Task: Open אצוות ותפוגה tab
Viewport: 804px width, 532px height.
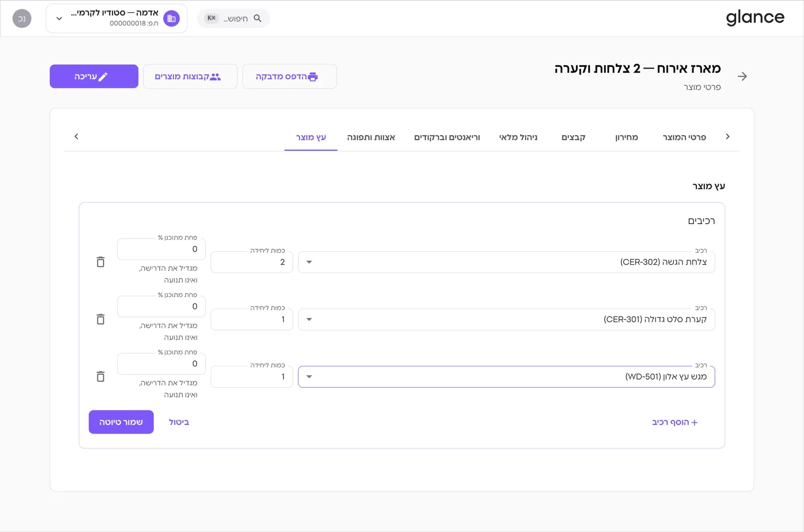Action: point(371,137)
